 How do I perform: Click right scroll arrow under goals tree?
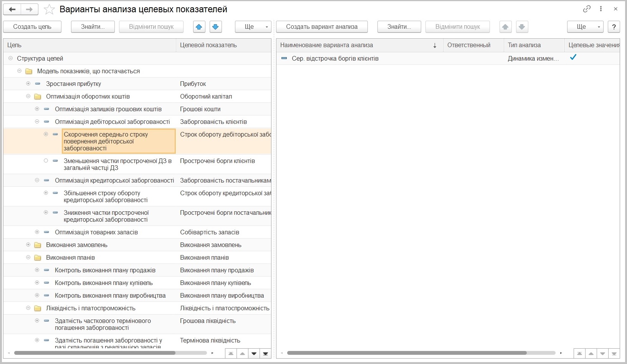coord(212,353)
